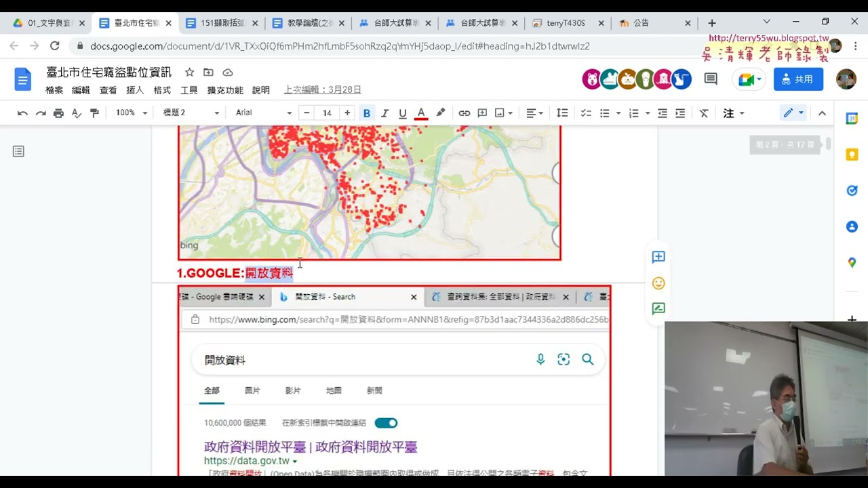The image size is (868, 488).
Task: Underline the selected text
Action: [403, 113]
